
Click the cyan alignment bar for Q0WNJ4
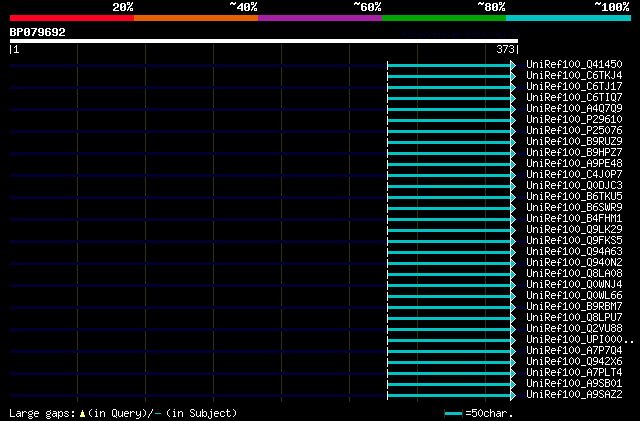coord(449,286)
